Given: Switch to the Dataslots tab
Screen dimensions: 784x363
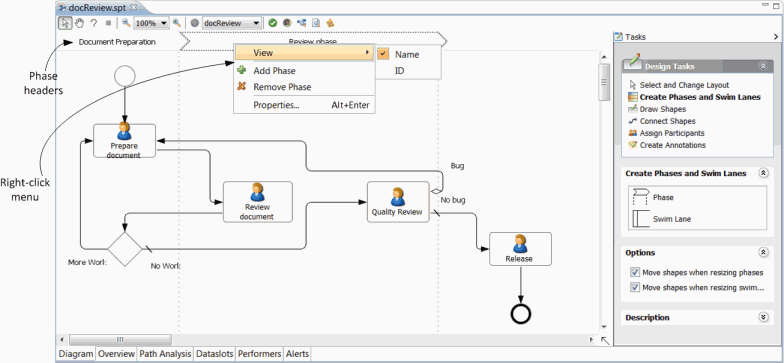Looking at the screenshot, I should [214, 354].
